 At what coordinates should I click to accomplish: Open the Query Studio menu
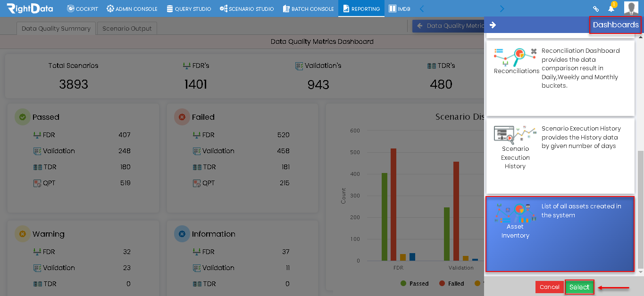click(189, 8)
